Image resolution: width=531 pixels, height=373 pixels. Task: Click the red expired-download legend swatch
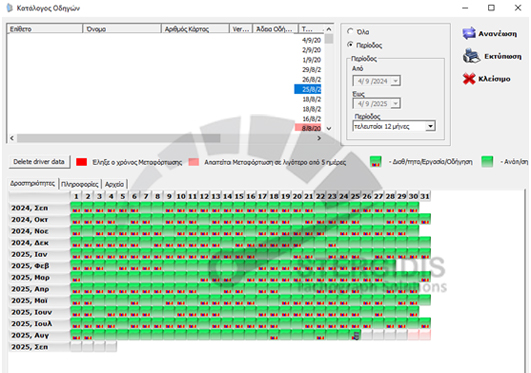click(x=82, y=162)
